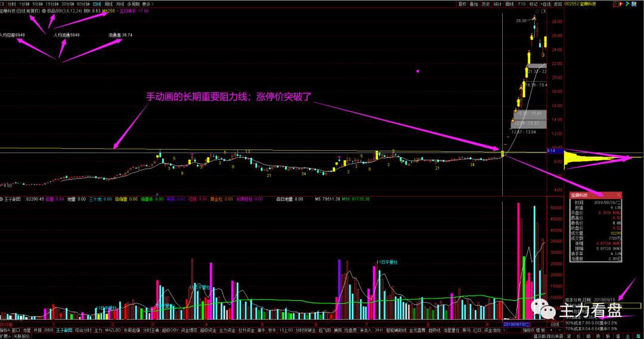Select the 东哥起爆 indicator tab
Image resolution: width=644 pixels, height=339 pixels.
click(132, 331)
